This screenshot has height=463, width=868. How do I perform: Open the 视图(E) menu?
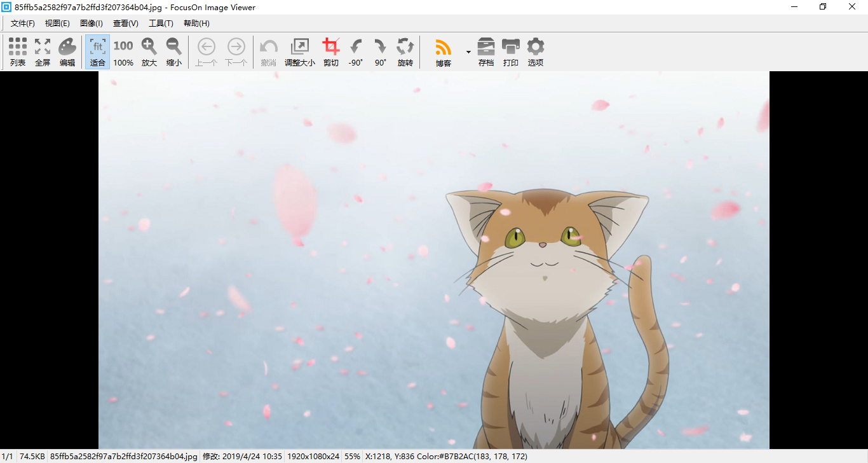click(x=57, y=24)
